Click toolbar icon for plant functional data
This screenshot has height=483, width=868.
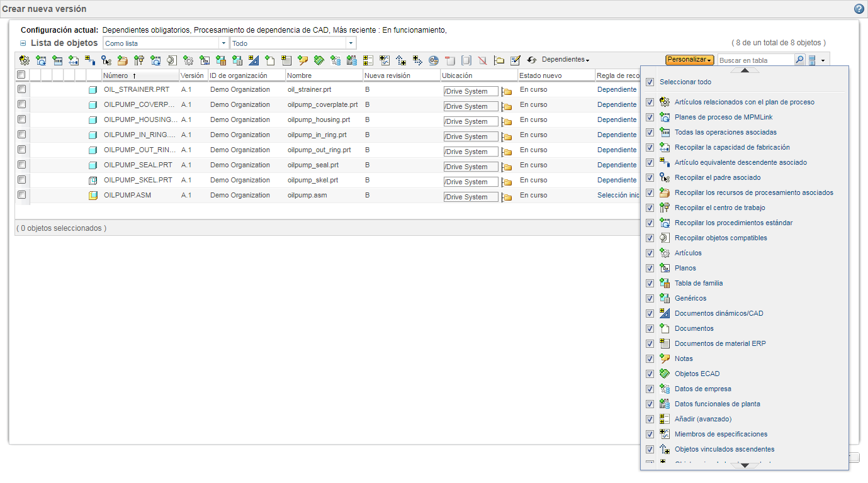coord(352,60)
